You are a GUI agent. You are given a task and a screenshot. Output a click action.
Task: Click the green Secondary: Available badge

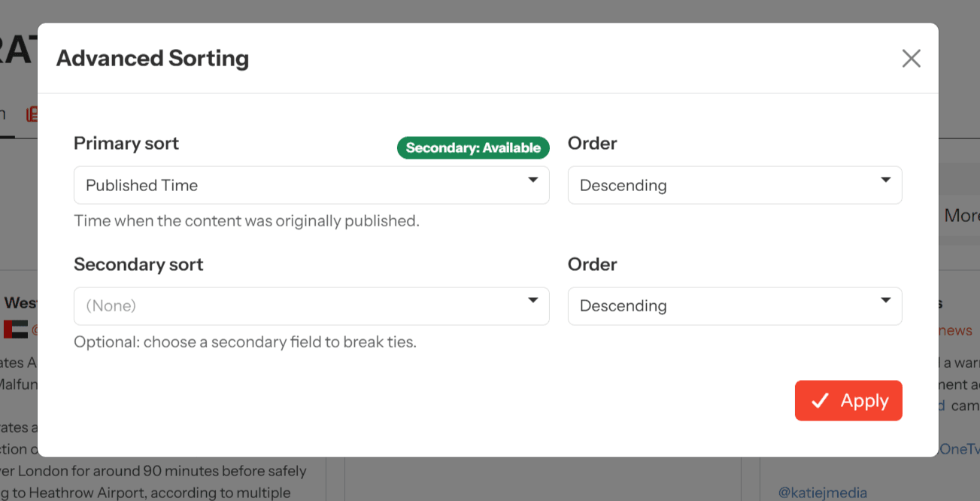(x=473, y=148)
